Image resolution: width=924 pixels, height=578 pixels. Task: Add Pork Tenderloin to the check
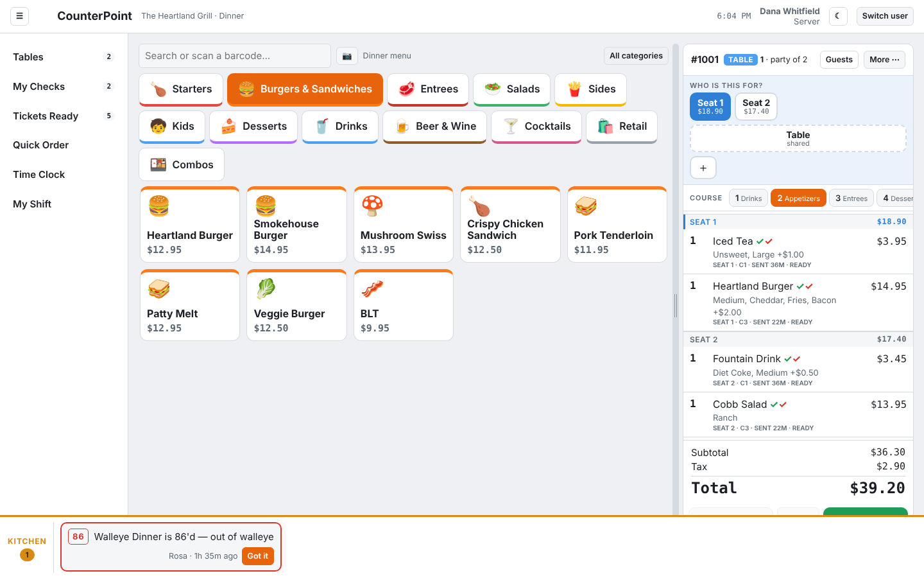pos(617,225)
